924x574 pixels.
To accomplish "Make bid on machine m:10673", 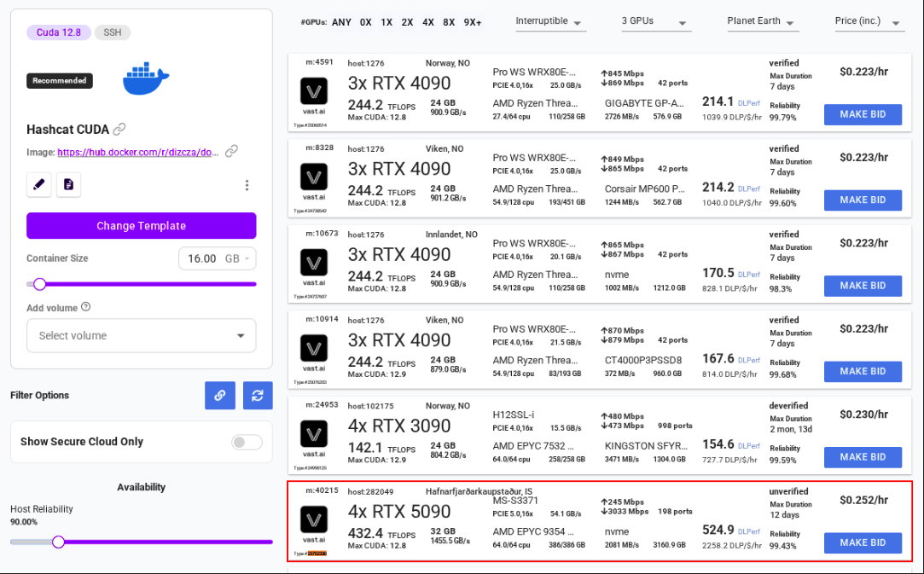I will coord(863,285).
